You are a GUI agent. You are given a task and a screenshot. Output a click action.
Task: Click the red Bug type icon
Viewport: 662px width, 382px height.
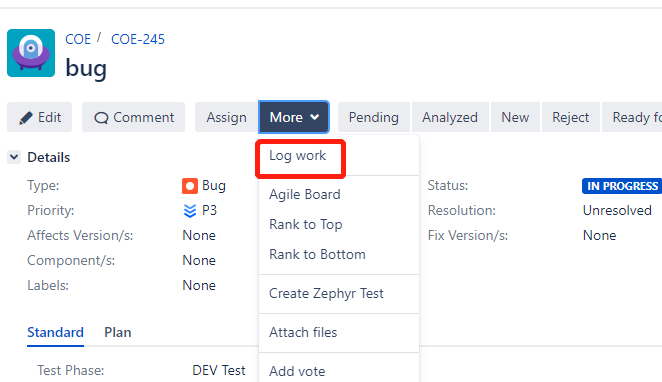click(x=190, y=186)
